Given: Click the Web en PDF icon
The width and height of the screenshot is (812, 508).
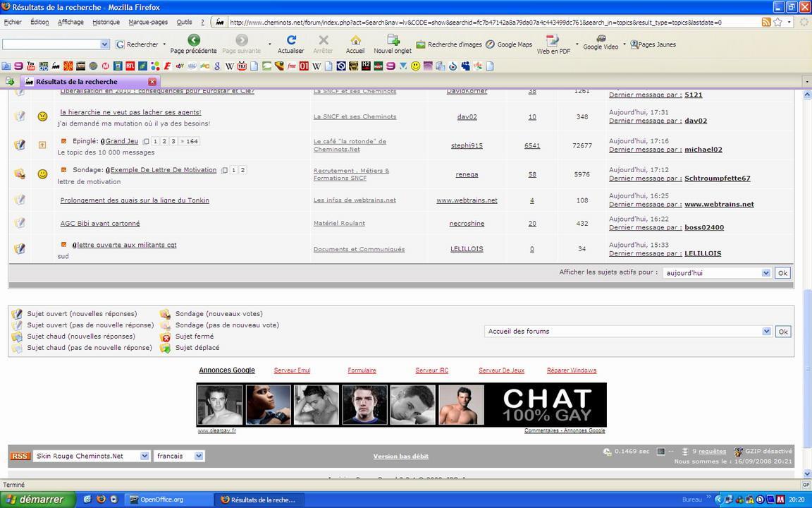Looking at the screenshot, I should (x=553, y=41).
